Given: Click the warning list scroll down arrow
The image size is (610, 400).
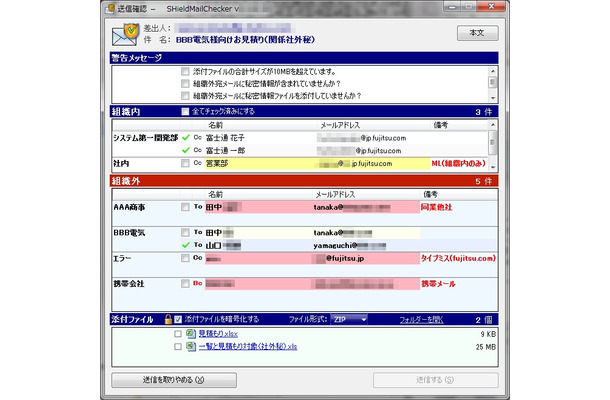Looking at the screenshot, I should point(493,98).
